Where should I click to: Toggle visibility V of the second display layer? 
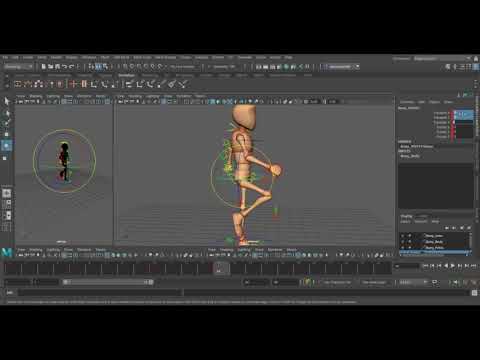[x=403, y=242]
